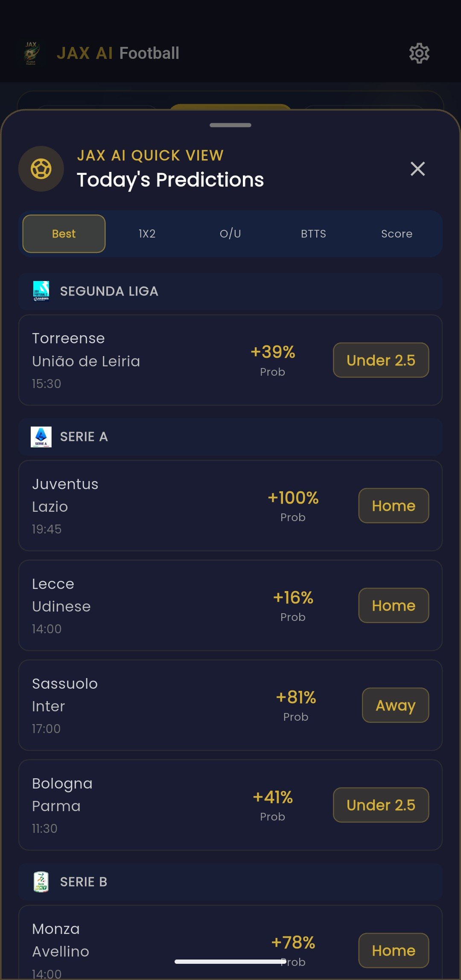Tap the Serie B league logo
This screenshot has width=461, height=980.
click(x=41, y=882)
